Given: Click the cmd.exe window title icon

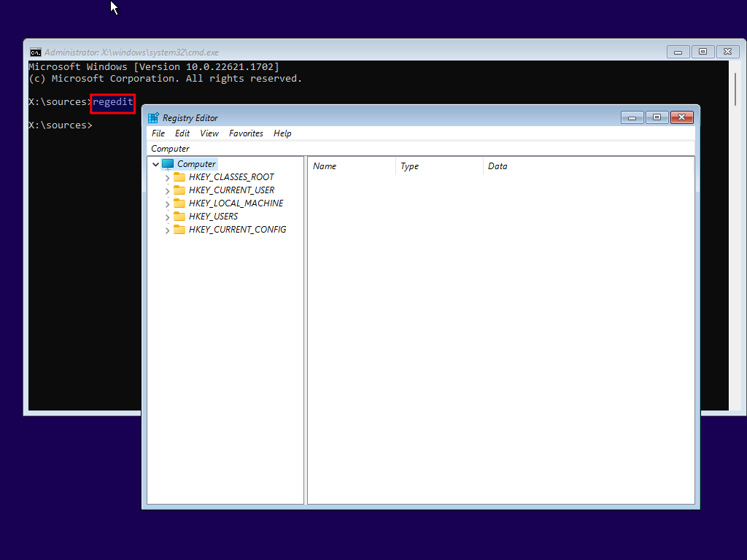Looking at the screenshot, I should pos(36,52).
